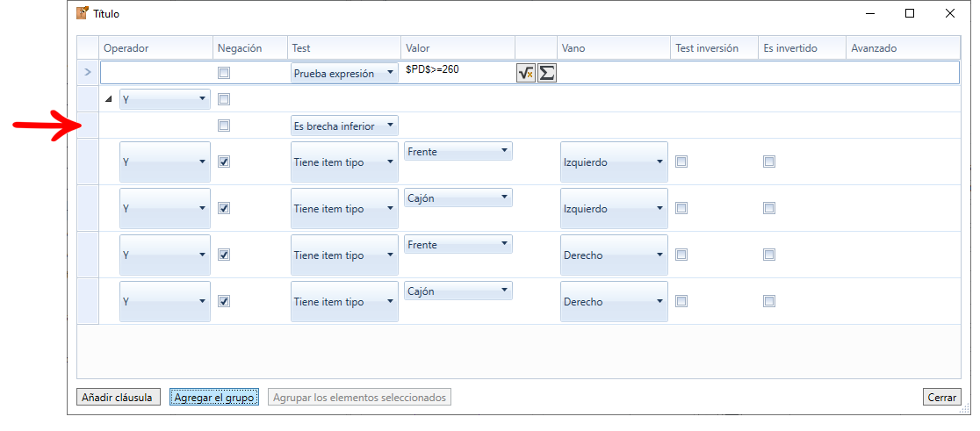Click the $PD$>=260 value field
The width and height of the screenshot is (980, 431).
click(x=457, y=69)
